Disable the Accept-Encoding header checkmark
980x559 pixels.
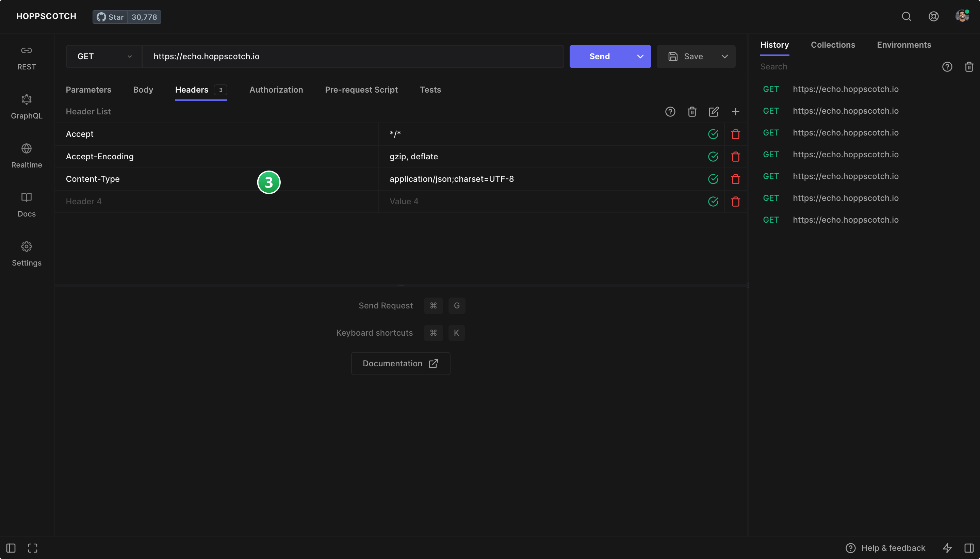pos(713,157)
